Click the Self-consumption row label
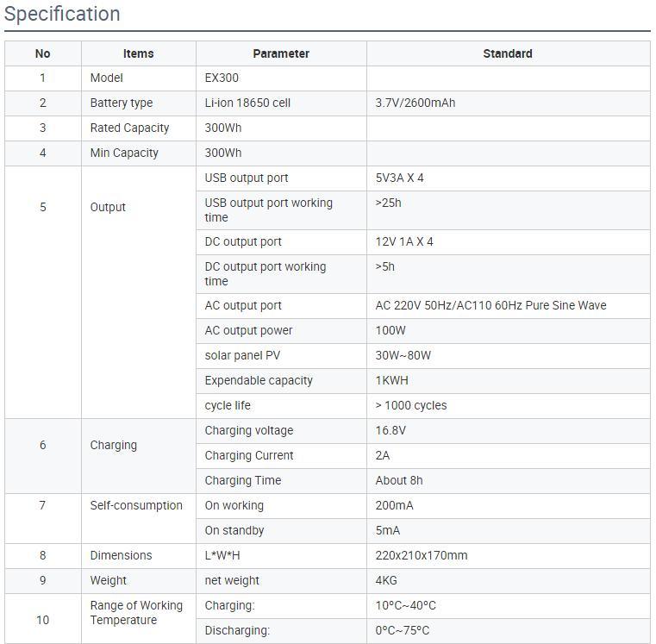 [136, 505]
